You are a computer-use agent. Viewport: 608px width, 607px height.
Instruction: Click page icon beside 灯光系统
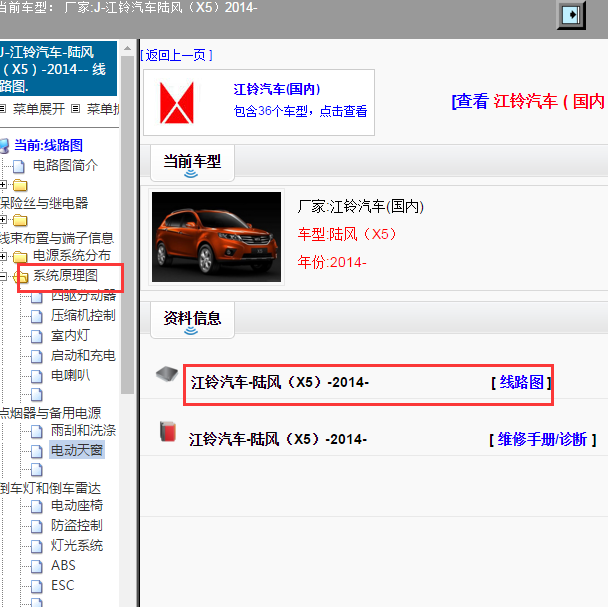[x=36, y=546]
